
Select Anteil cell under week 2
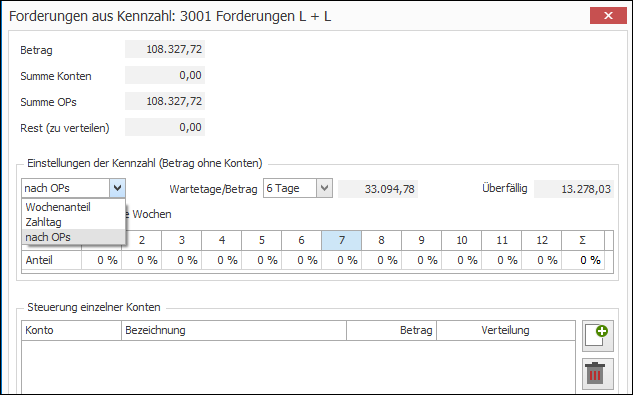(x=141, y=260)
